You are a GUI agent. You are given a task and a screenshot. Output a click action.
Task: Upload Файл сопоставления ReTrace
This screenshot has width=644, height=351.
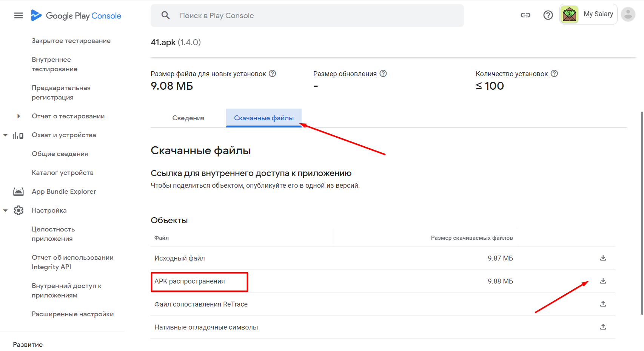point(603,304)
